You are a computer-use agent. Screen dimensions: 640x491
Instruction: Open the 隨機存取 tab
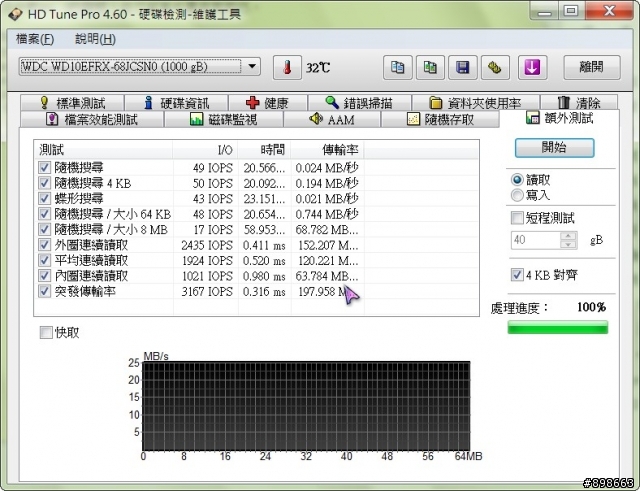440,119
